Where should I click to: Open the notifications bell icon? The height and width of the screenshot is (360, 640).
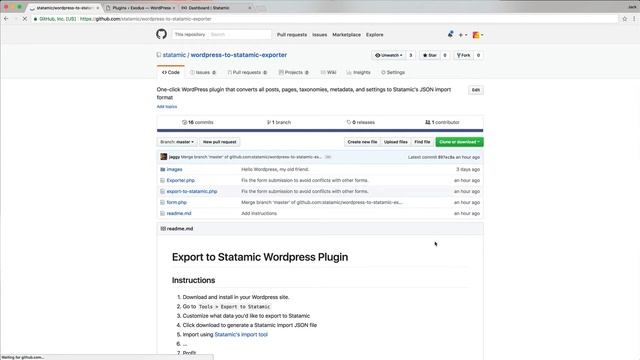[x=450, y=35]
